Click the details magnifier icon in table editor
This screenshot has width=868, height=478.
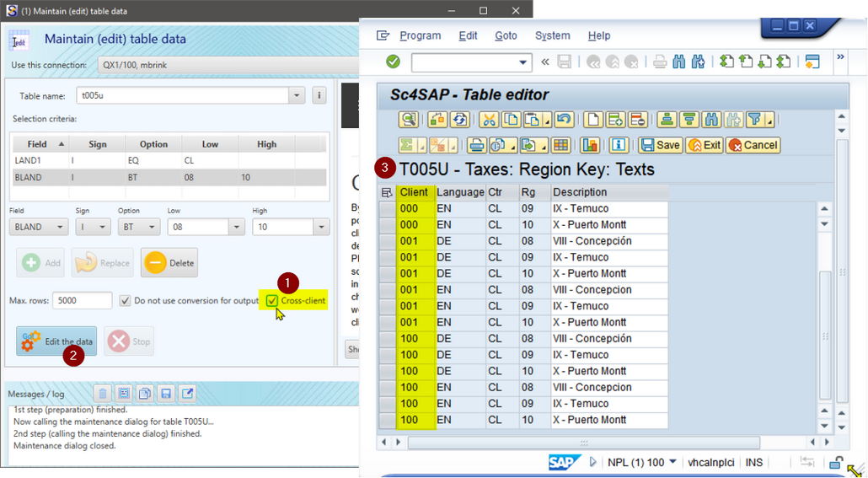pos(408,120)
